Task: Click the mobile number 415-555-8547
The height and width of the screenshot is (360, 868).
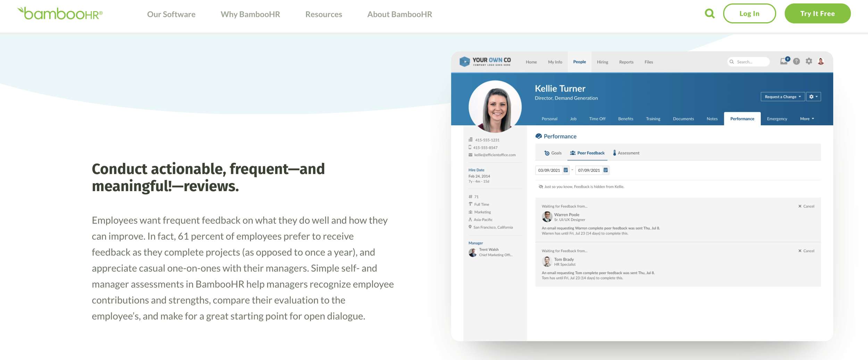Action: [x=485, y=148]
